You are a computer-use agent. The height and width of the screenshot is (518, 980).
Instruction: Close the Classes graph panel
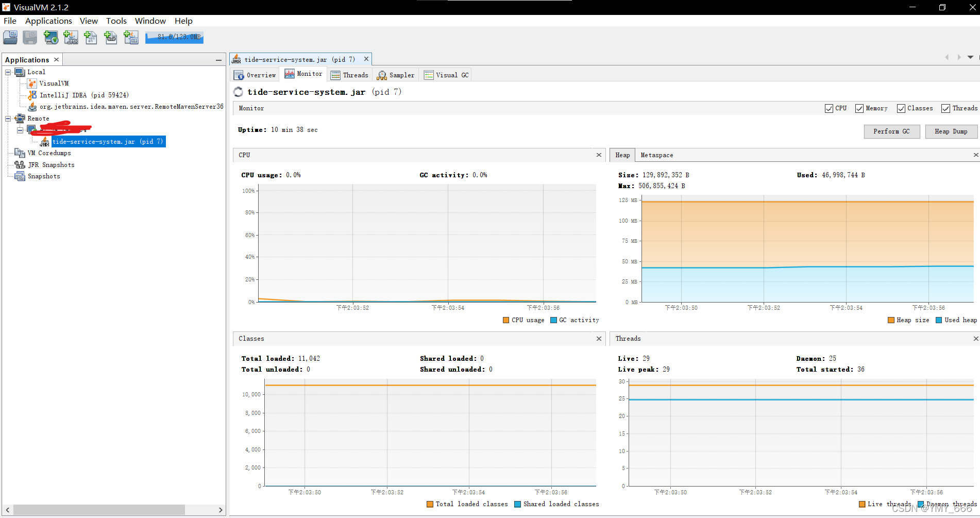599,339
